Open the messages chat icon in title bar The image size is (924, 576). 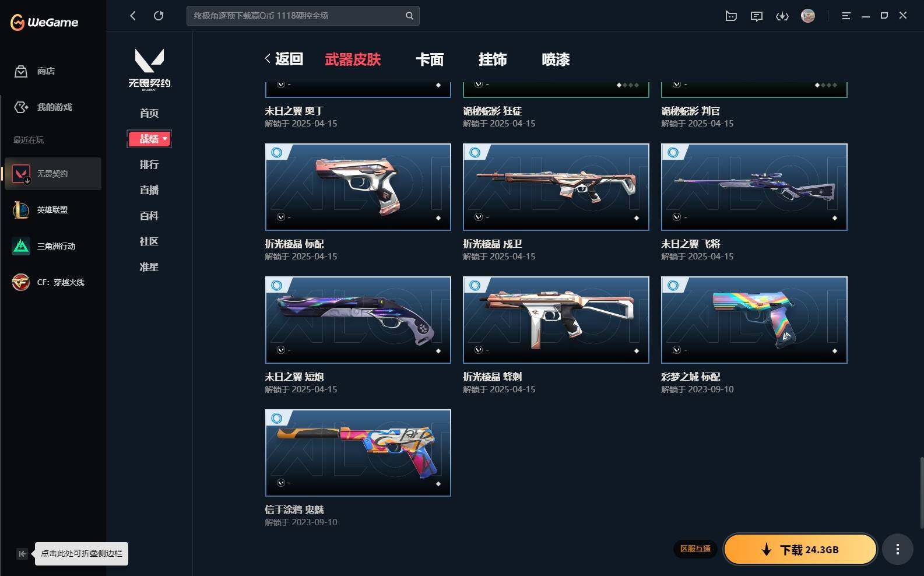(757, 16)
